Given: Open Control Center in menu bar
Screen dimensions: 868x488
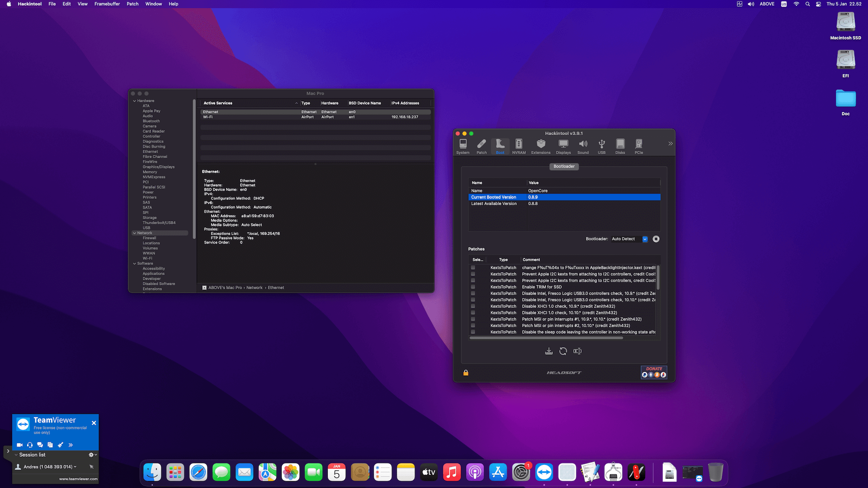Looking at the screenshot, I should [818, 4].
